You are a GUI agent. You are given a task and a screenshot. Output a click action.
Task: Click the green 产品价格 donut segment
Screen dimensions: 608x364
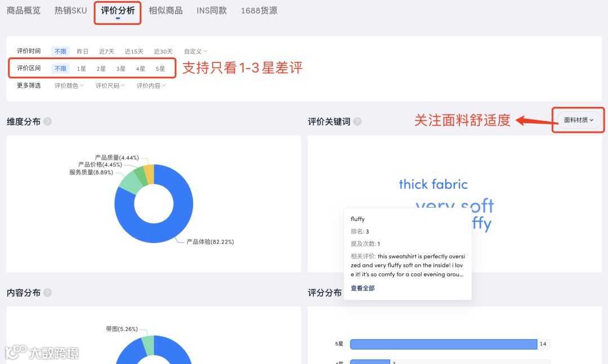click(x=141, y=176)
